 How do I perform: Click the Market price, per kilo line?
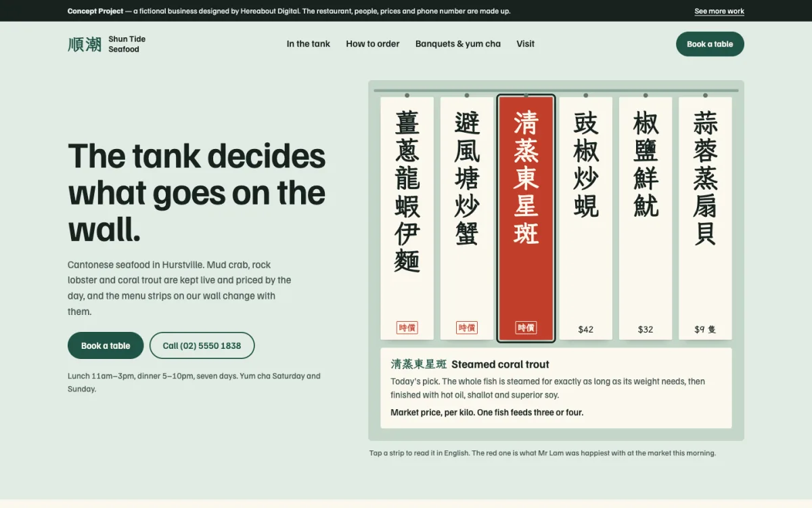pyautogui.click(x=487, y=412)
